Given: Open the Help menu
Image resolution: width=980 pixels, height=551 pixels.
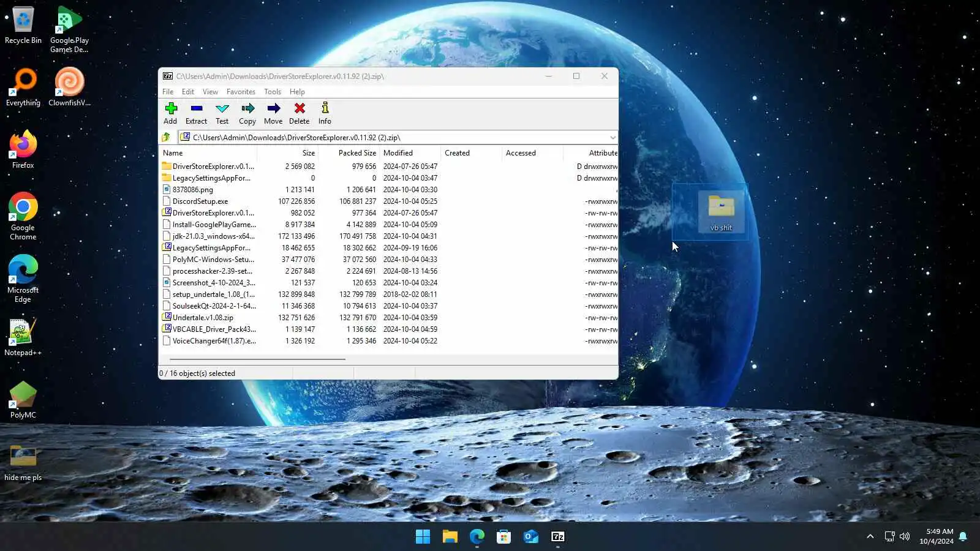Looking at the screenshot, I should (297, 92).
